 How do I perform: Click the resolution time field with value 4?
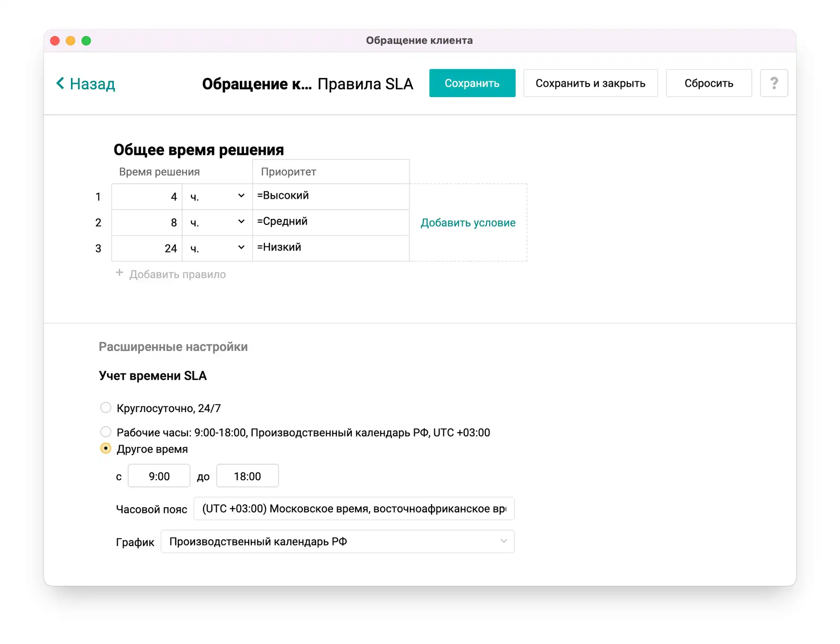pos(147,196)
